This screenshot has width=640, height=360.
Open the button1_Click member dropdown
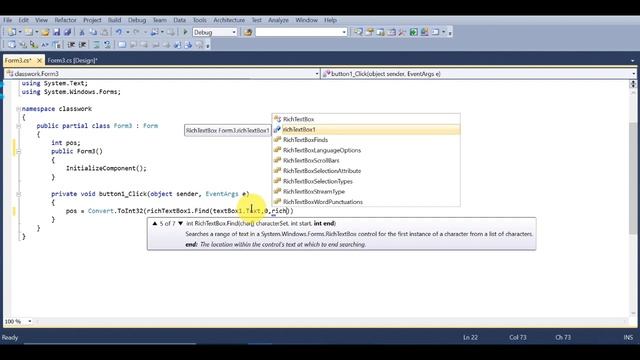pyautogui.click(x=633, y=74)
